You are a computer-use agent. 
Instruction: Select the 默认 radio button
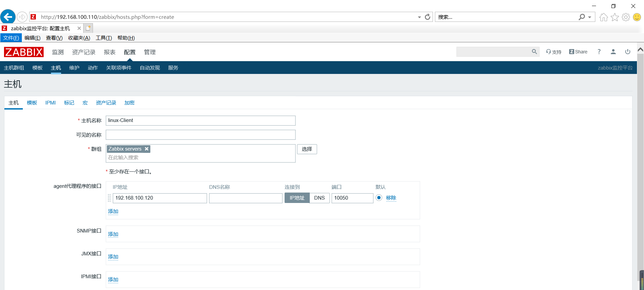pos(379,198)
